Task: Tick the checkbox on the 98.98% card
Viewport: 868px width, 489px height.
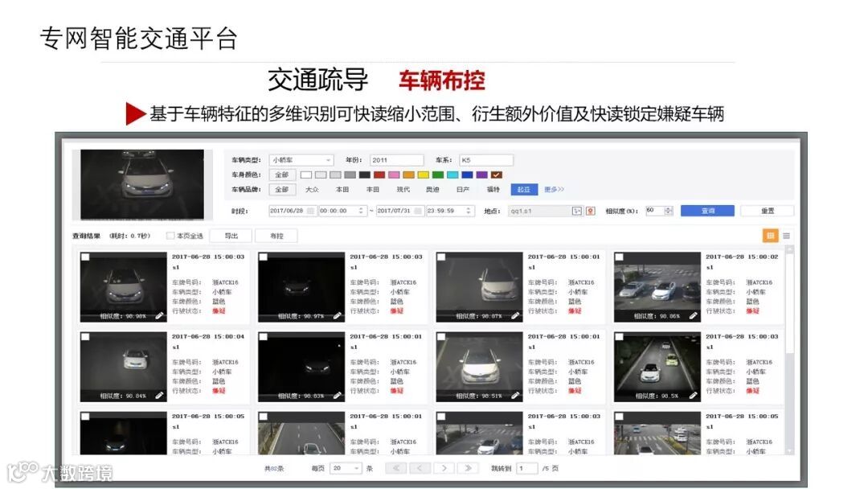Action: click(x=85, y=257)
